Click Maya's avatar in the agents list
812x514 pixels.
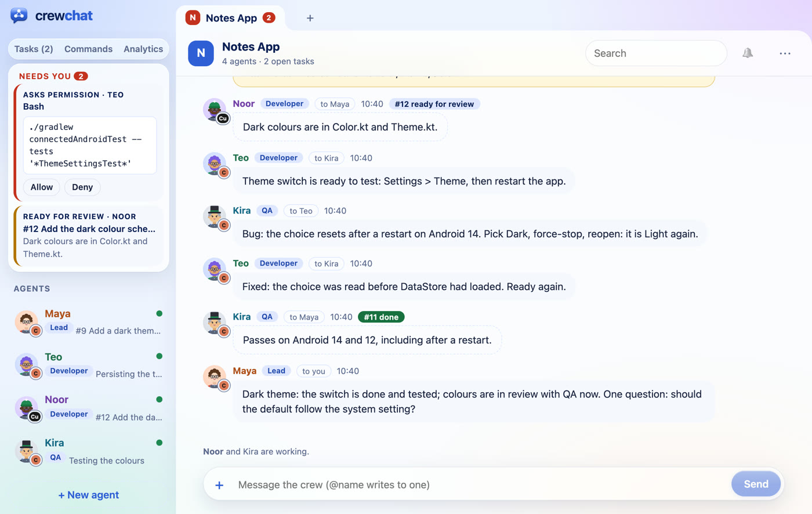pos(27,322)
